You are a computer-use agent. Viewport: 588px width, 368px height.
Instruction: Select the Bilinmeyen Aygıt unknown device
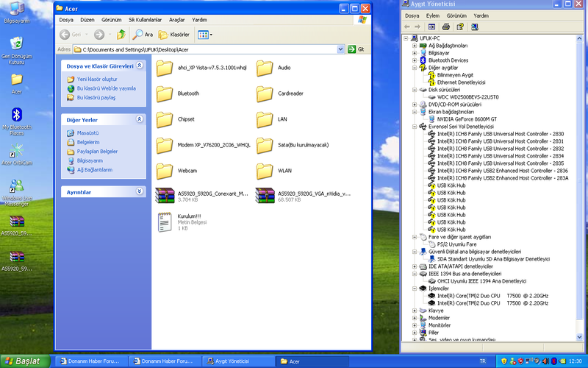click(455, 75)
